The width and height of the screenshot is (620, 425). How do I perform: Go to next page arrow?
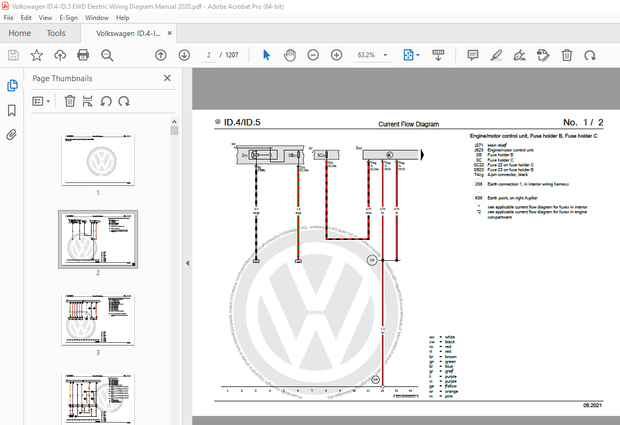[x=184, y=55]
